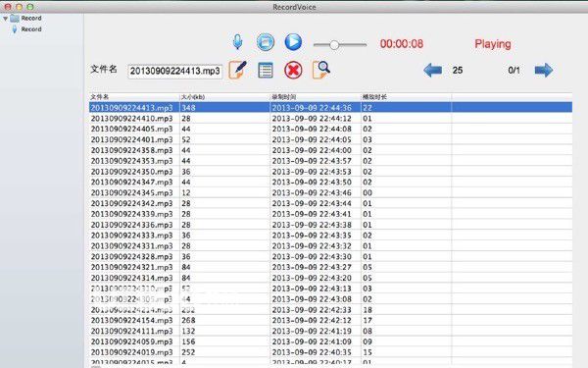This screenshot has width=588, height=368.
Task: Click size cell 156
Action: point(188,342)
